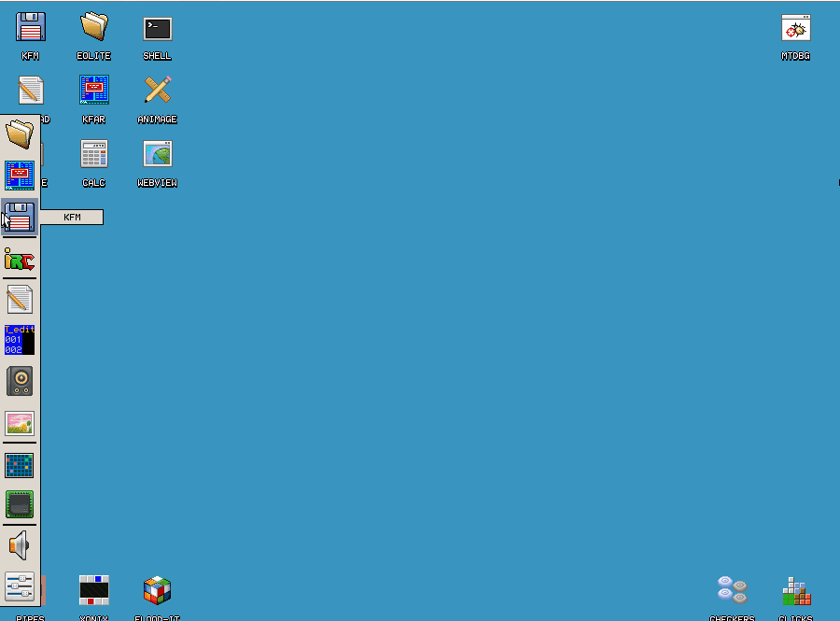Open the IRC client from the sidebar
This screenshot has height=621, width=840.
point(20,261)
